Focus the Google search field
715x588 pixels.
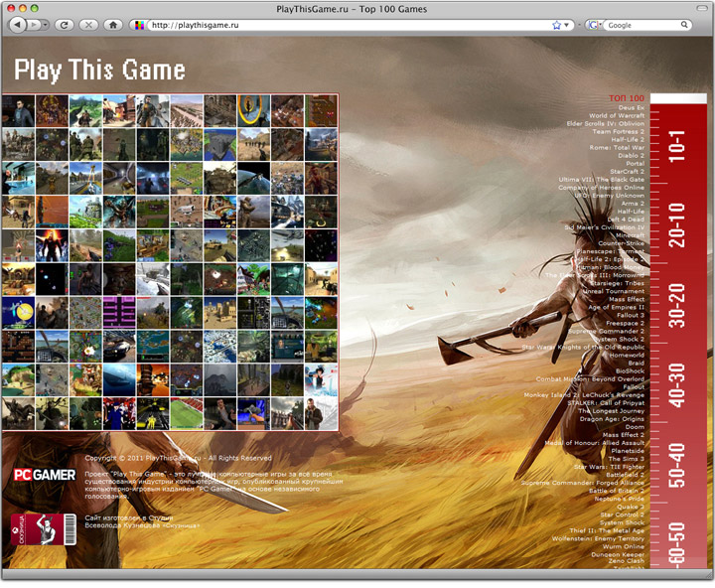pyautogui.click(x=643, y=25)
